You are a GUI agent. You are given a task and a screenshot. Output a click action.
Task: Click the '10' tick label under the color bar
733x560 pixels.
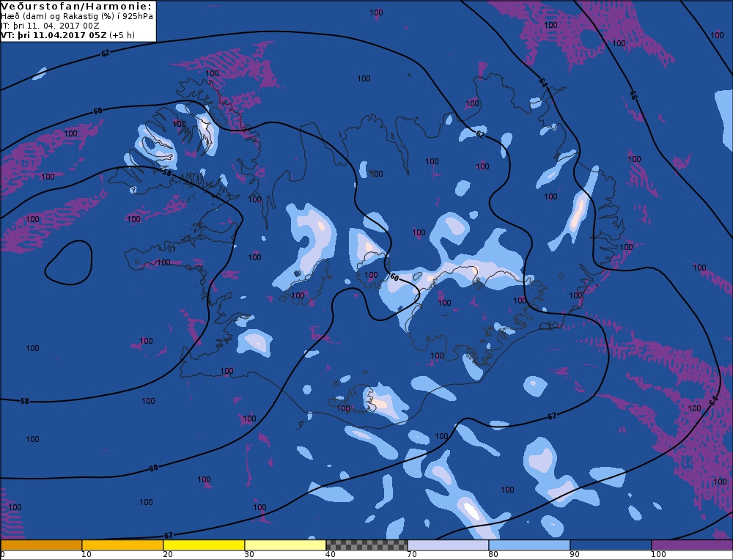click(x=86, y=554)
